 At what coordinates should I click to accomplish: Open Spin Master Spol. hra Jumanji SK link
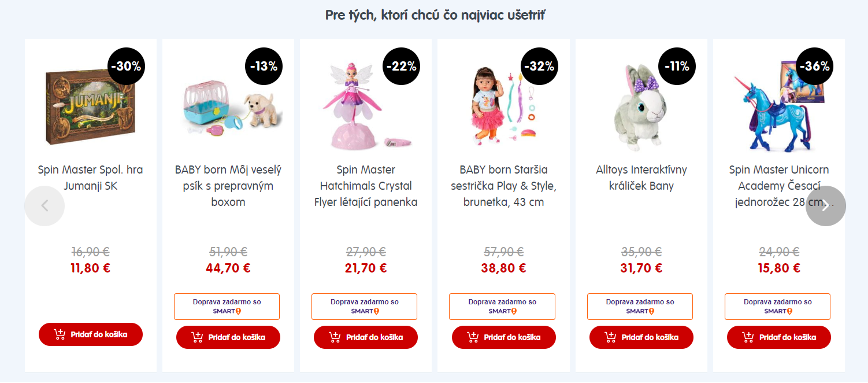point(91,178)
